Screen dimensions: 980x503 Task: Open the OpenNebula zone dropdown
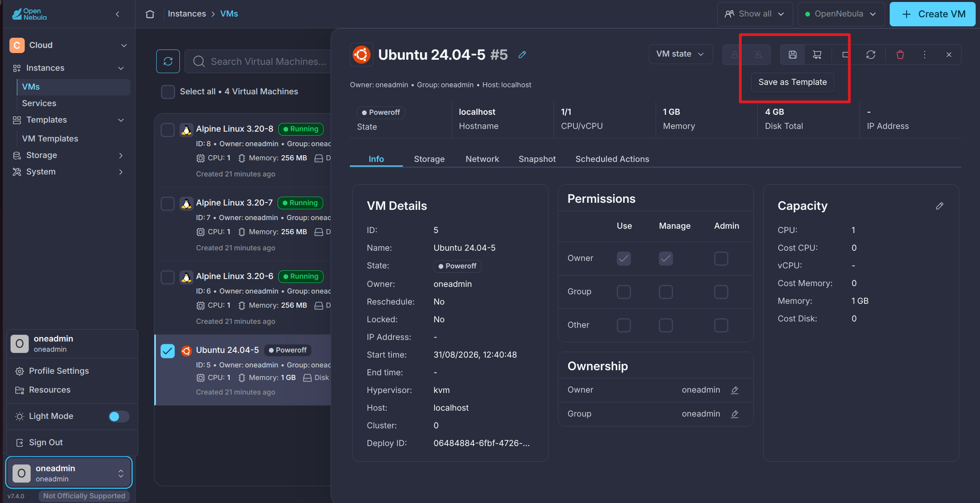(x=841, y=14)
